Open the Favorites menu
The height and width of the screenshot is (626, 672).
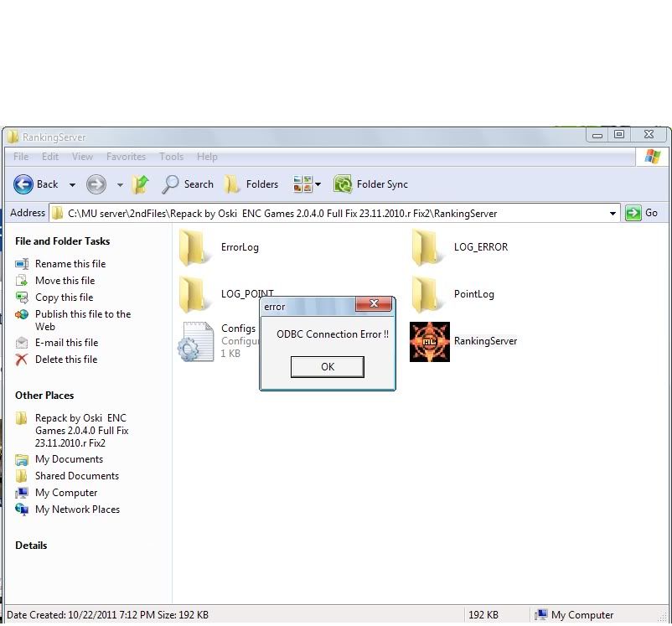pyautogui.click(x=126, y=157)
